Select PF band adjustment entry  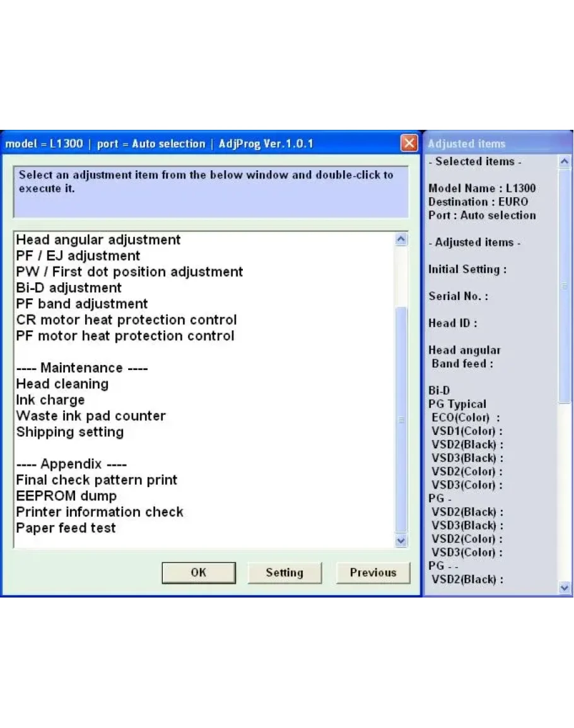82,304
